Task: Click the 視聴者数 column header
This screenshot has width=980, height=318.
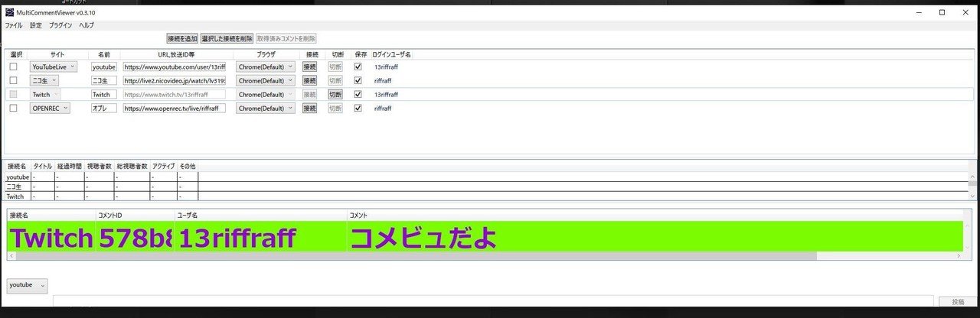Action: point(99,166)
